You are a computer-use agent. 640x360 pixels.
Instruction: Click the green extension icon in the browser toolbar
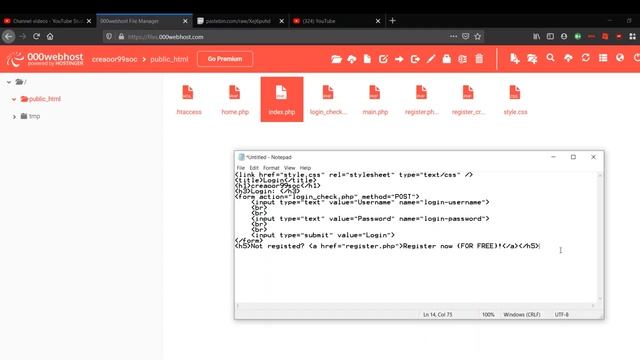coord(578,36)
